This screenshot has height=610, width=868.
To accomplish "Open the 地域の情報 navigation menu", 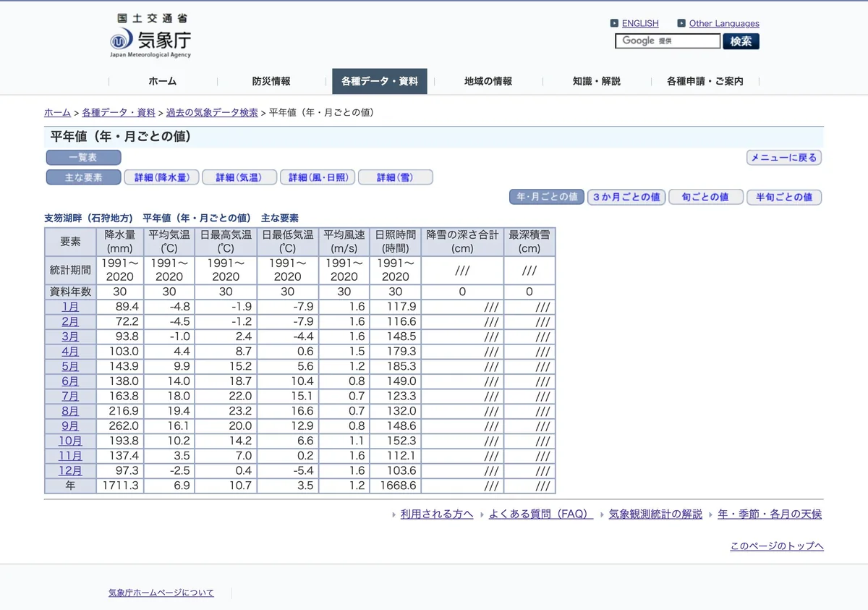I will click(488, 81).
